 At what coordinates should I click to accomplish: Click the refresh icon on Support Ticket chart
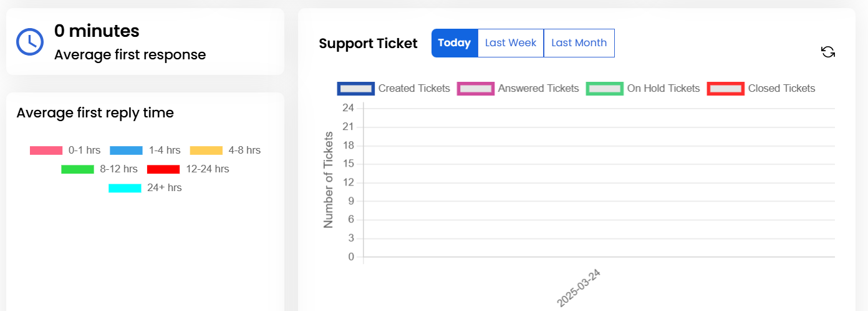click(828, 52)
